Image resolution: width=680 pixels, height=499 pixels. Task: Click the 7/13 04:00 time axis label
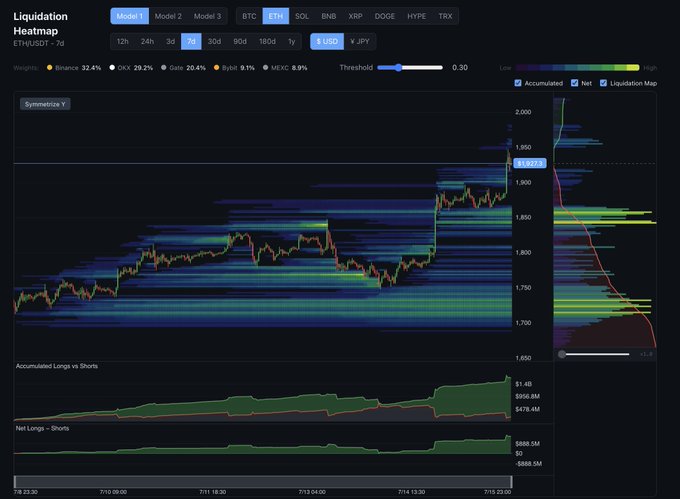(312, 492)
